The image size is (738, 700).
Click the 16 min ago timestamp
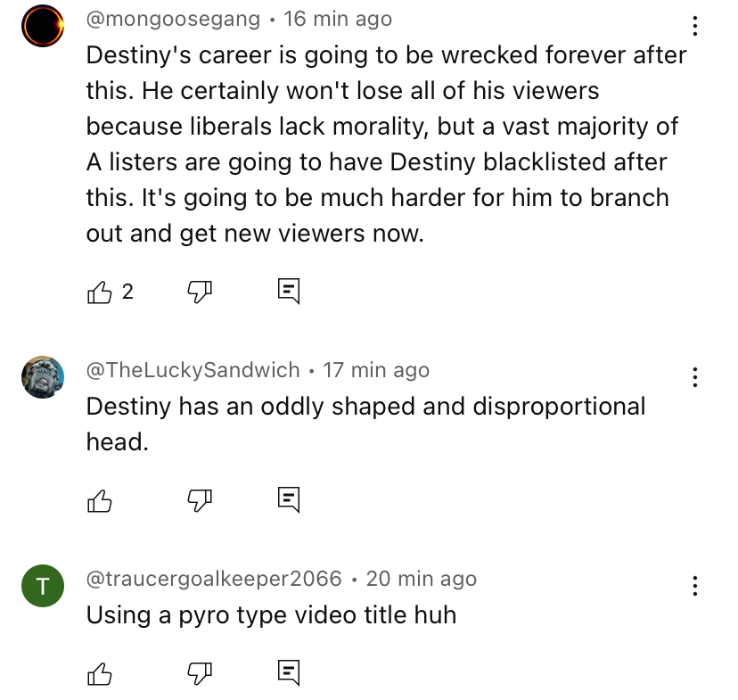tap(338, 20)
